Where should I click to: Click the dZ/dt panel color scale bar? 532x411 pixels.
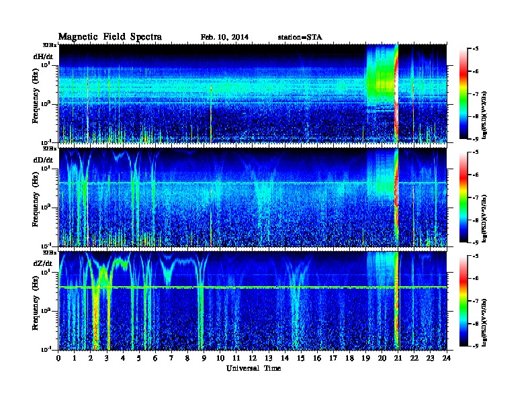click(463, 301)
